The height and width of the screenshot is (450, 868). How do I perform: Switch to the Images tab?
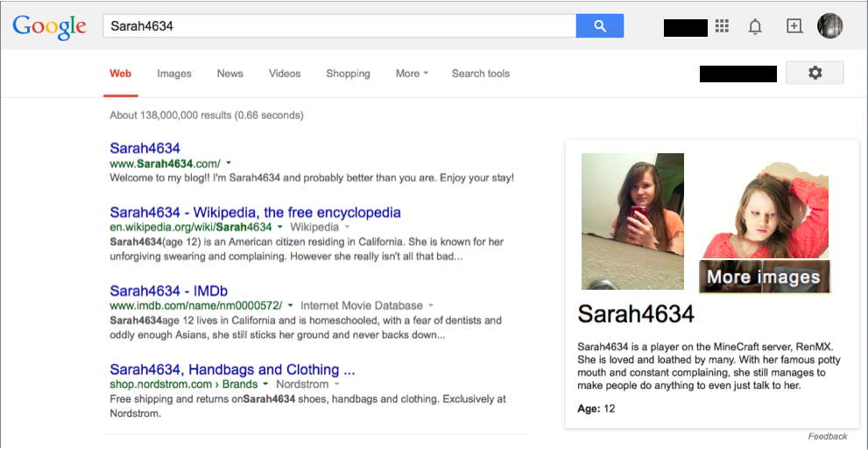click(174, 74)
